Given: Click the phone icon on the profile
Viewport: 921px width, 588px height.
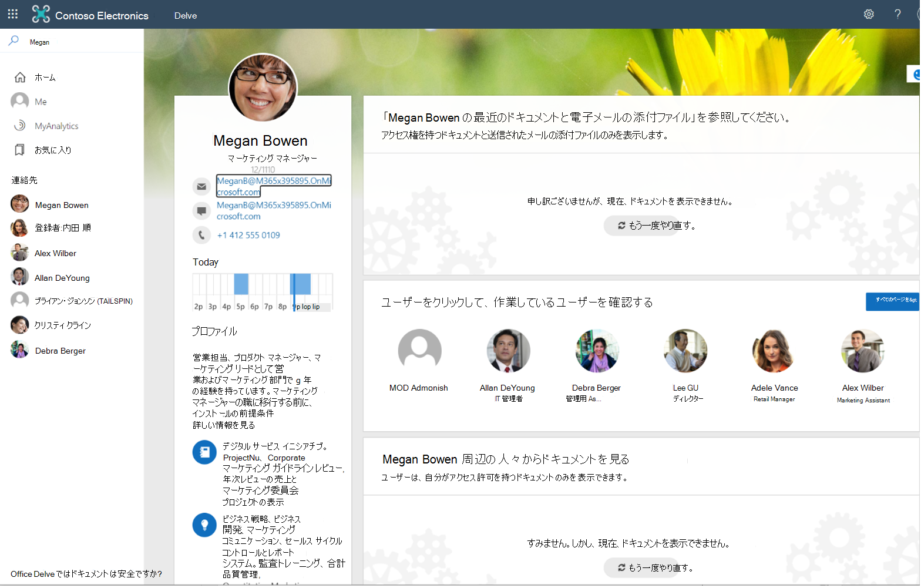Looking at the screenshot, I should (201, 235).
